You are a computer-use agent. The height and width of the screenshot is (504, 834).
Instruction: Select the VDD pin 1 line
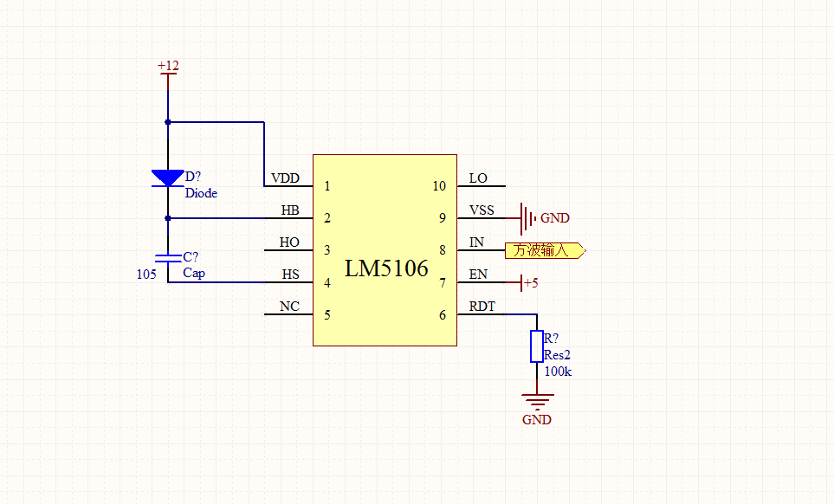(288, 186)
